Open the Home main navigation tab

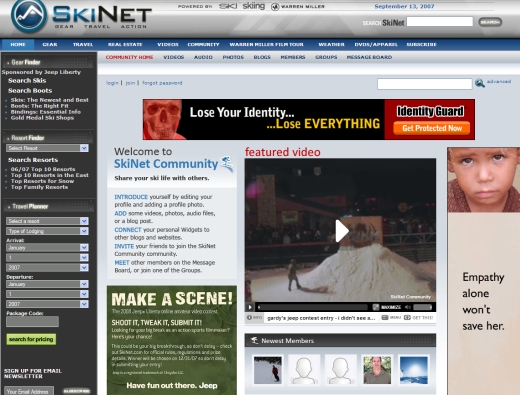click(18, 44)
